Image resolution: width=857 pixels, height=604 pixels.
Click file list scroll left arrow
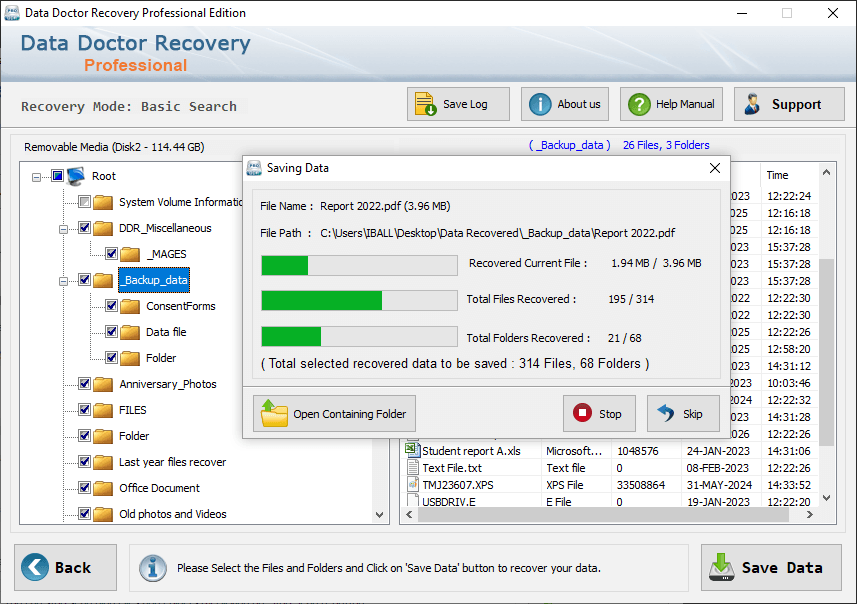coord(409,514)
